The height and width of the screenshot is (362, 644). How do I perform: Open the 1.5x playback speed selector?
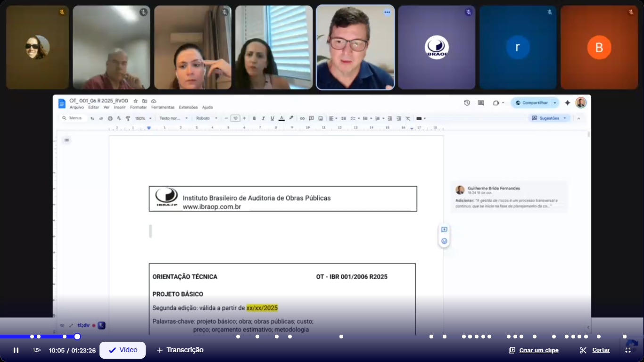37,350
